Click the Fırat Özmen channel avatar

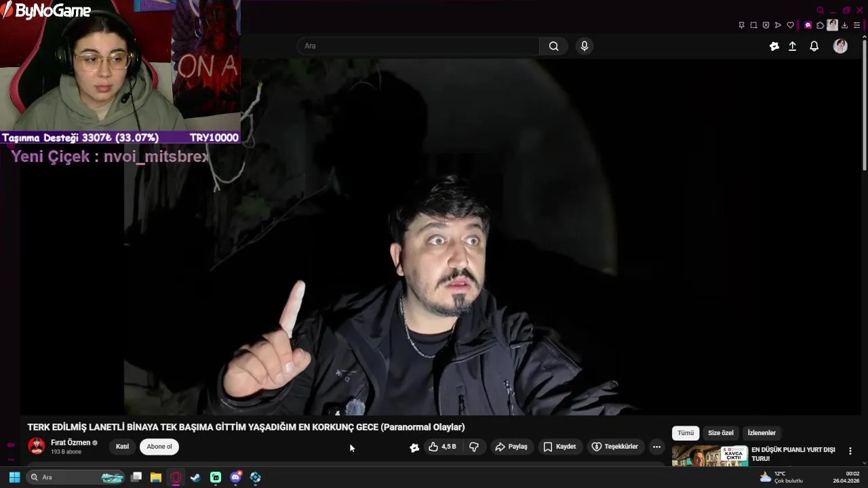tap(37, 446)
